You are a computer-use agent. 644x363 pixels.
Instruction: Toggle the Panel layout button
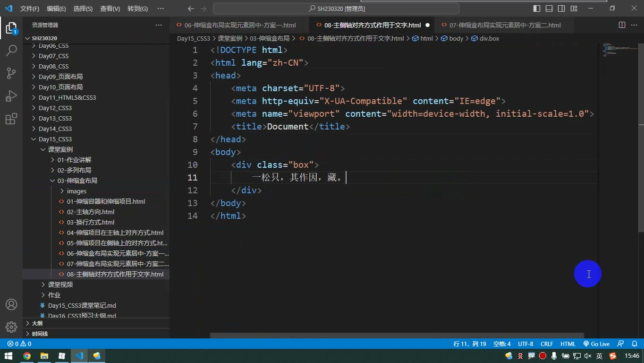[x=549, y=9]
